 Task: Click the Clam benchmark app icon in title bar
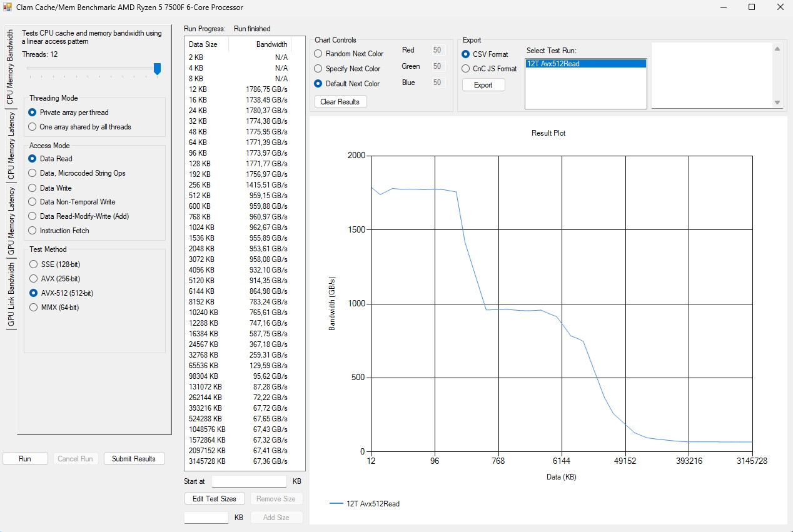tap(8, 8)
